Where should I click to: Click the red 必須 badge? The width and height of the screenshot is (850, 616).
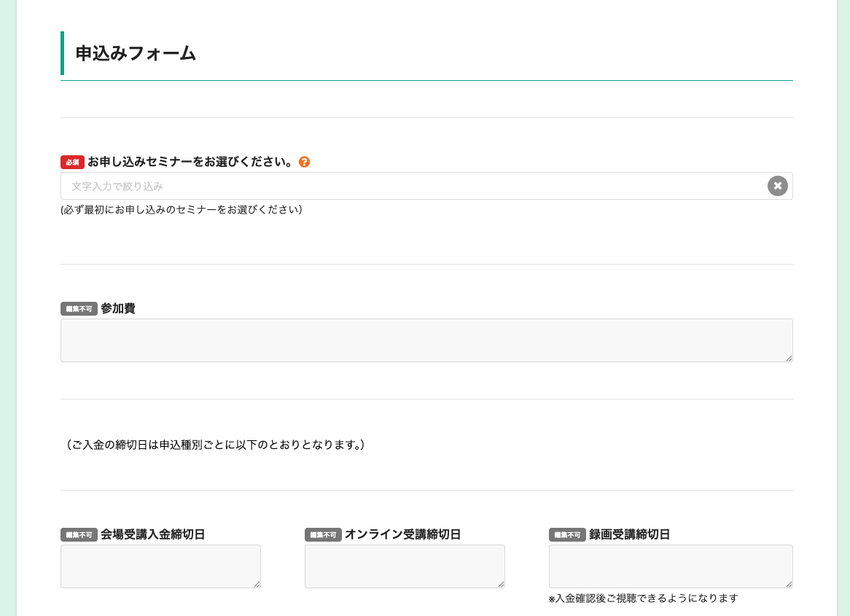(x=71, y=162)
